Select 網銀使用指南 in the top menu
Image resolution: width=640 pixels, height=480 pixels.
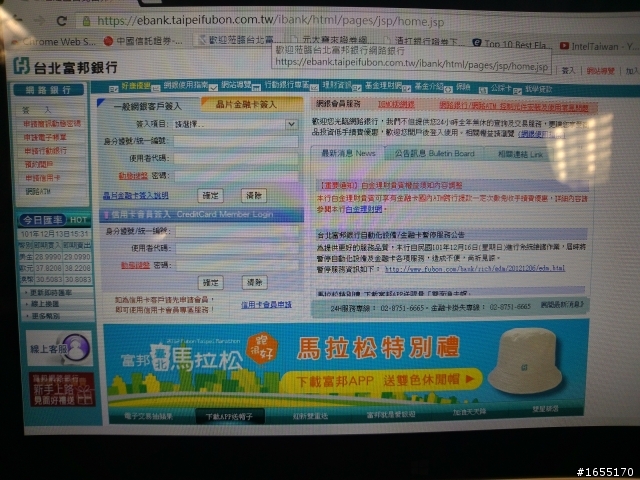point(186,85)
